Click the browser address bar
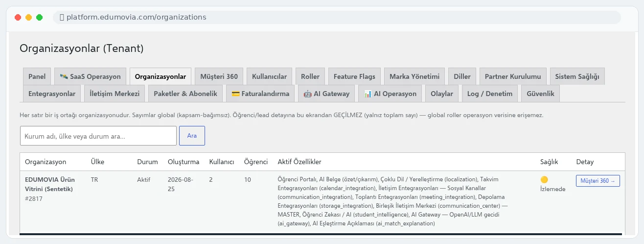Viewport: 644px width, 244px height. click(x=337, y=17)
